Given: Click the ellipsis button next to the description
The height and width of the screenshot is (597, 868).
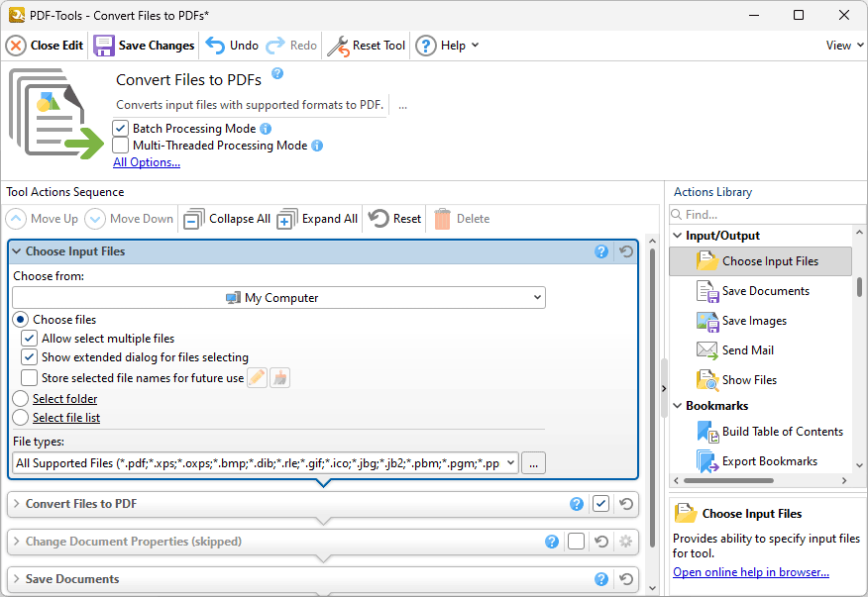Looking at the screenshot, I should coord(402,105).
